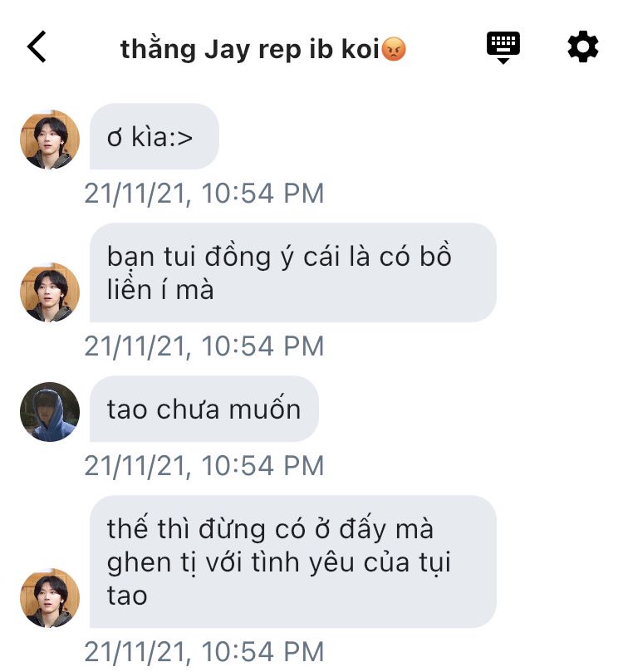Tap the word 'tao' ending the last message
The width and height of the screenshot is (623, 672).
(x=127, y=596)
